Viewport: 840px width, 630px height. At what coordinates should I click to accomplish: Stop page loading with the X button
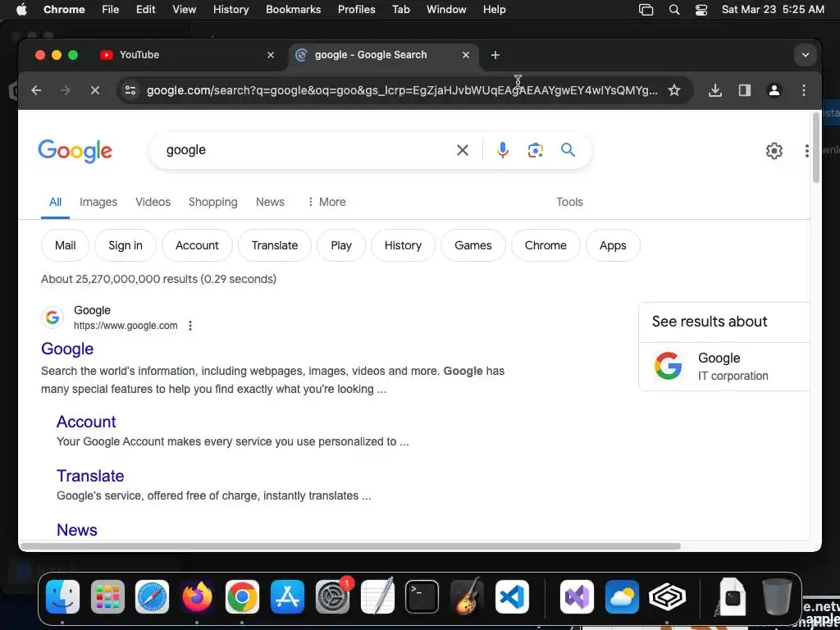[x=95, y=90]
